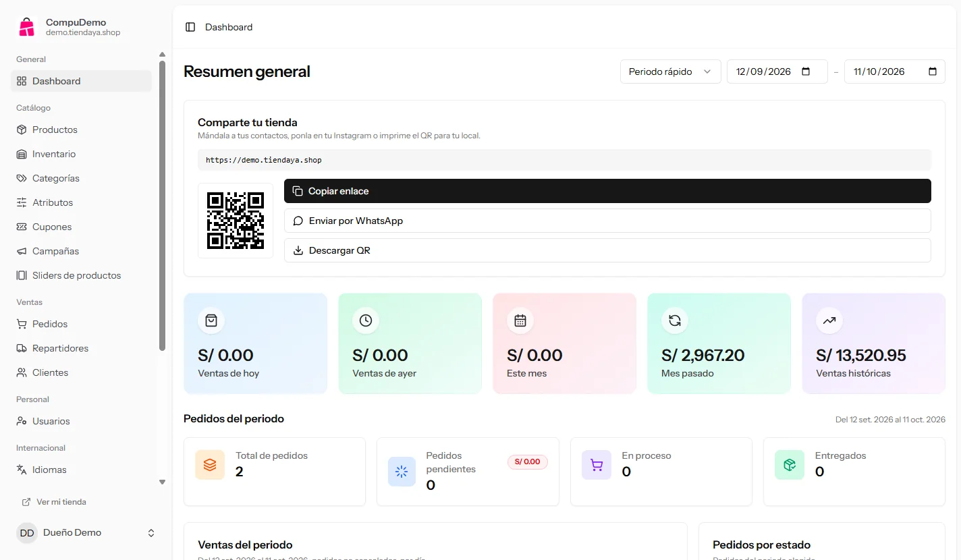Click the end date input field

(895, 72)
